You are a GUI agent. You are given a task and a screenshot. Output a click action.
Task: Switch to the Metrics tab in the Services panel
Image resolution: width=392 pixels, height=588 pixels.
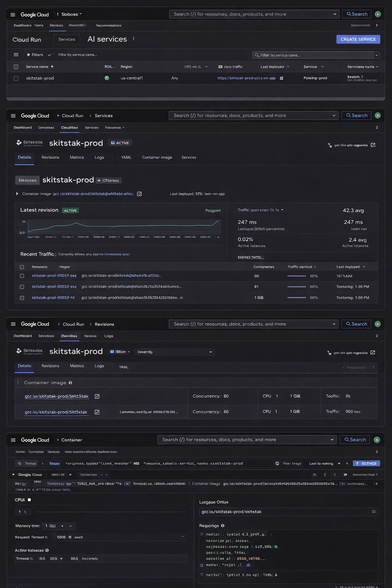[77, 157]
